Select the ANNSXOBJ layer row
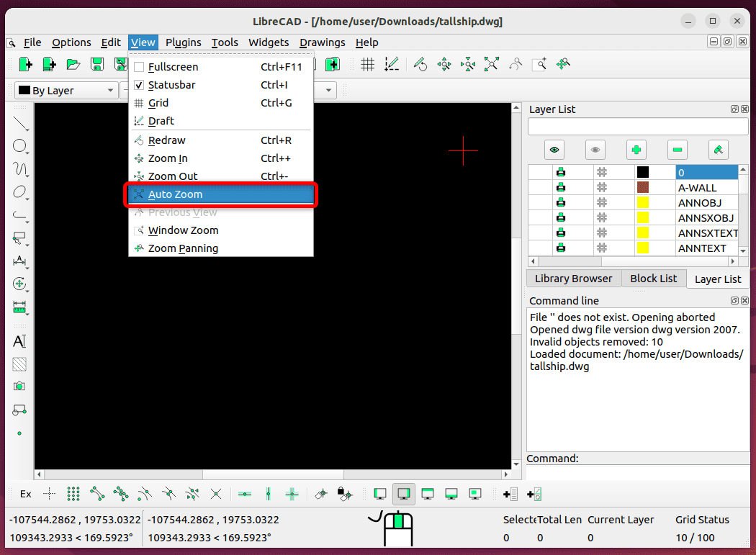The image size is (756, 555). [633, 218]
